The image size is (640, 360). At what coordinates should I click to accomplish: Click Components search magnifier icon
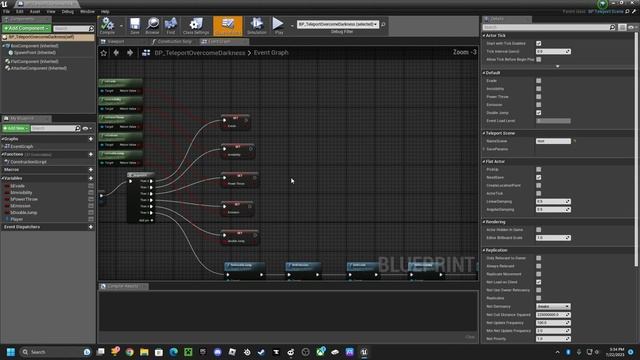[91, 29]
